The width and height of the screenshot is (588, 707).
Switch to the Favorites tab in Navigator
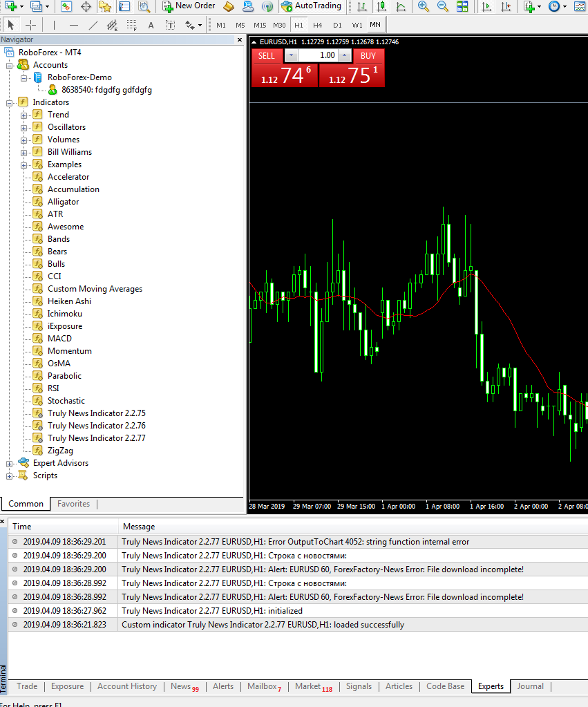[73, 504]
